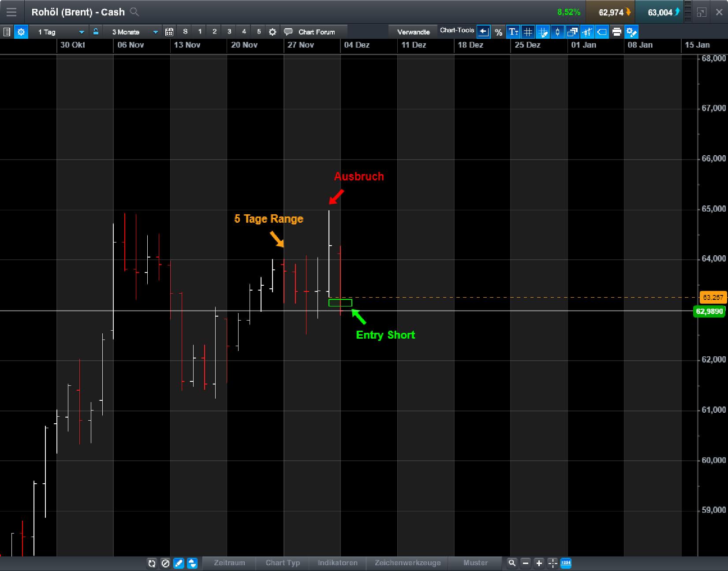Open the calendar date selector
Viewport: 728px width, 571px height.
(169, 31)
